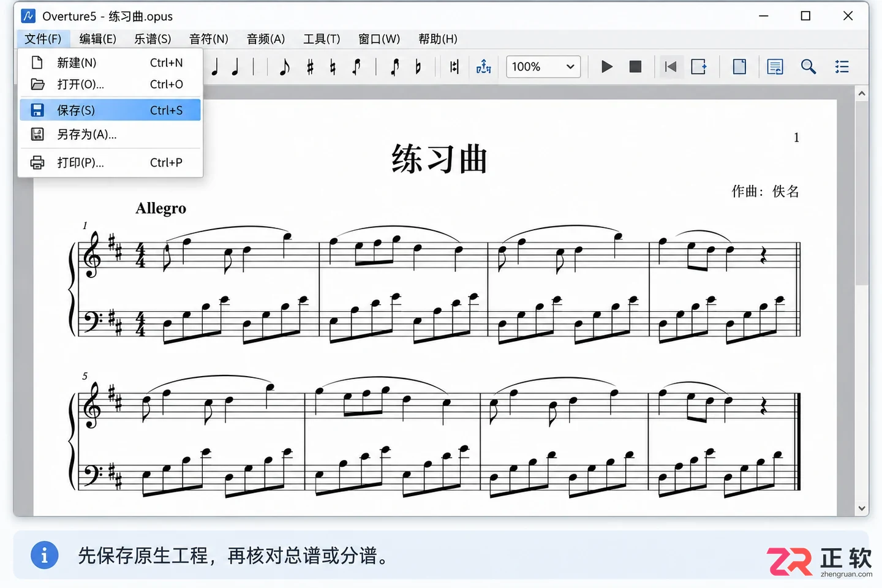
Task: Click the 文件(F) menu header
Action: tap(43, 39)
